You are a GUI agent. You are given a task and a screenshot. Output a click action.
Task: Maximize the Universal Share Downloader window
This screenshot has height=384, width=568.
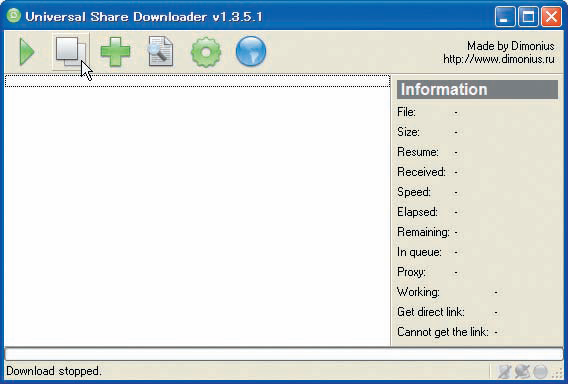(528, 16)
